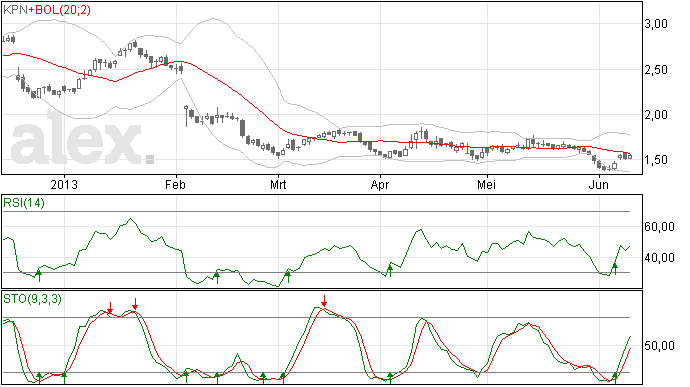The width and height of the screenshot is (690, 387).
Task: Click the 40,00 RSI axis value
Action: click(660, 258)
